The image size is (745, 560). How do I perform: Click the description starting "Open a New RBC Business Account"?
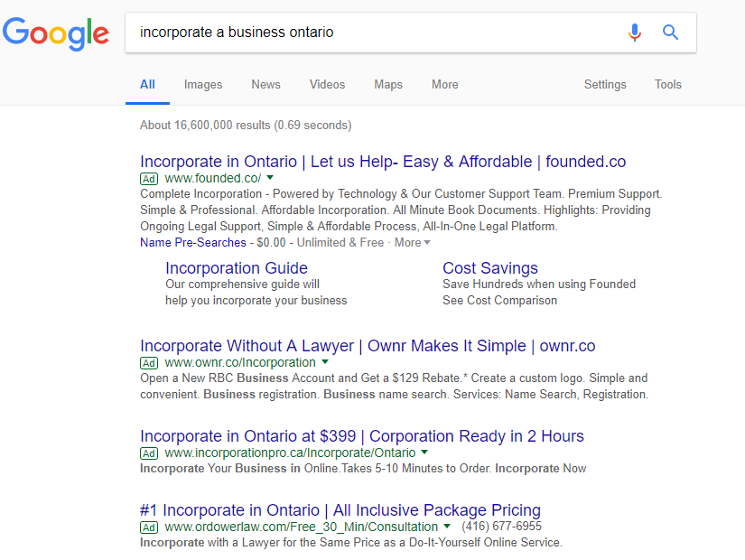[x=395, y=387]
